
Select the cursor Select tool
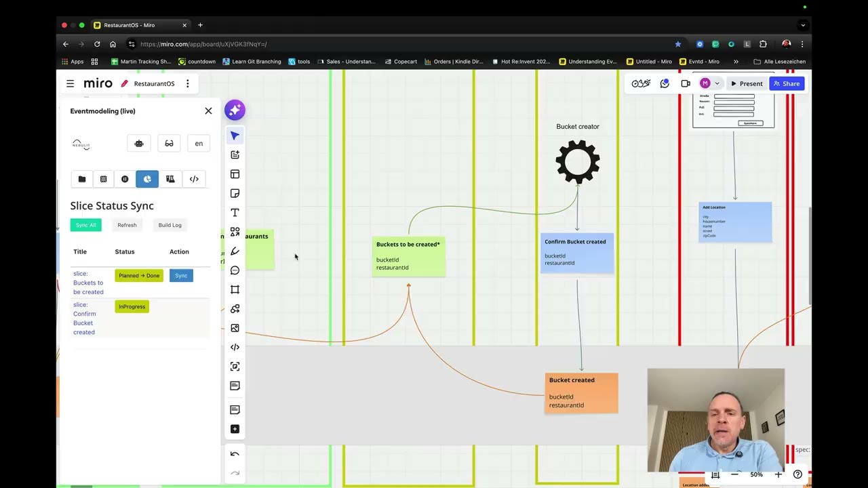point(235,136)
